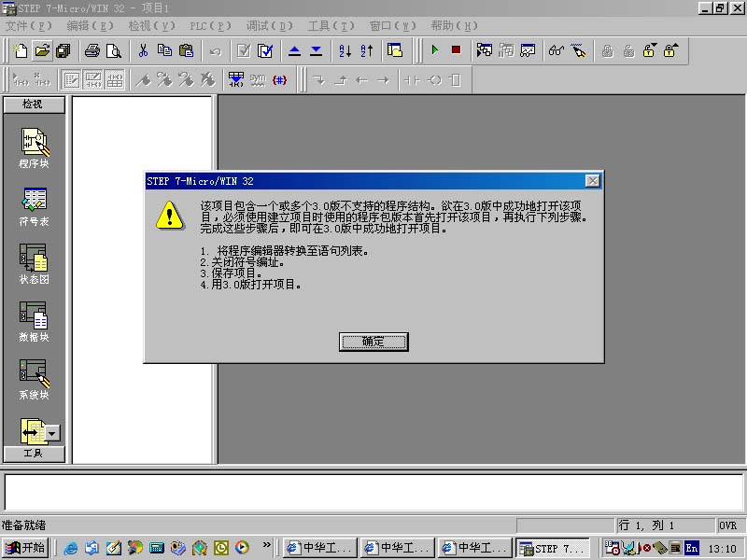The image size is (747, 560).
Task: Click the OVR indicator in status bar
Action: coord(727,525)
